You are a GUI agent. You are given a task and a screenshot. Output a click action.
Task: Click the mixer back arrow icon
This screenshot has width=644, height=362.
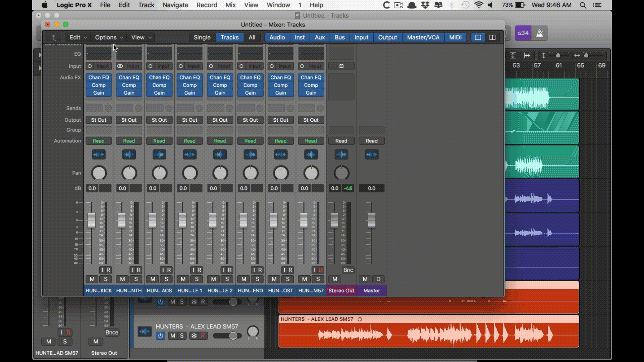[x=54, y=37]
